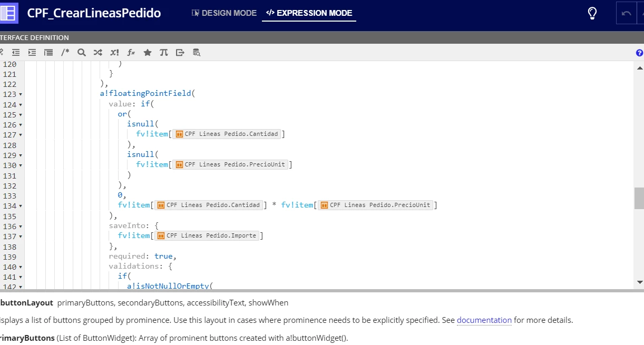644x345 pixels.
Task: Click the editor vertical scrollbar thumb
Action: (x=639, y=198)
